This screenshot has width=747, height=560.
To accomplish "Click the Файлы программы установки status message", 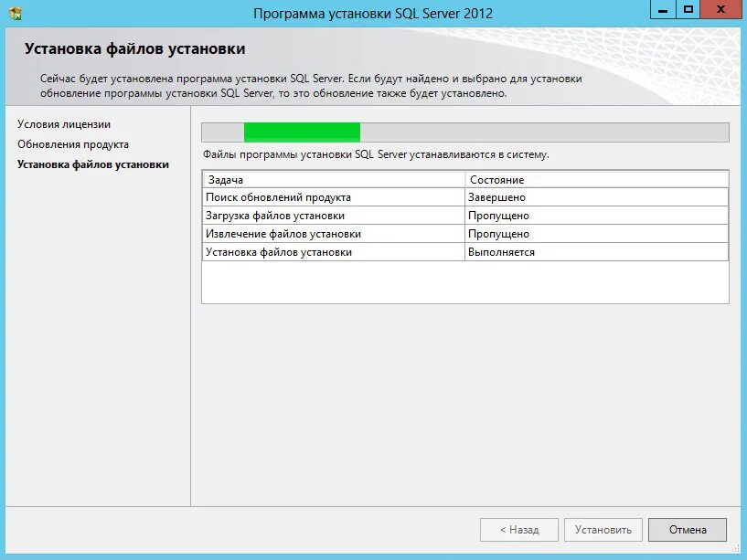I will (376, 154).
